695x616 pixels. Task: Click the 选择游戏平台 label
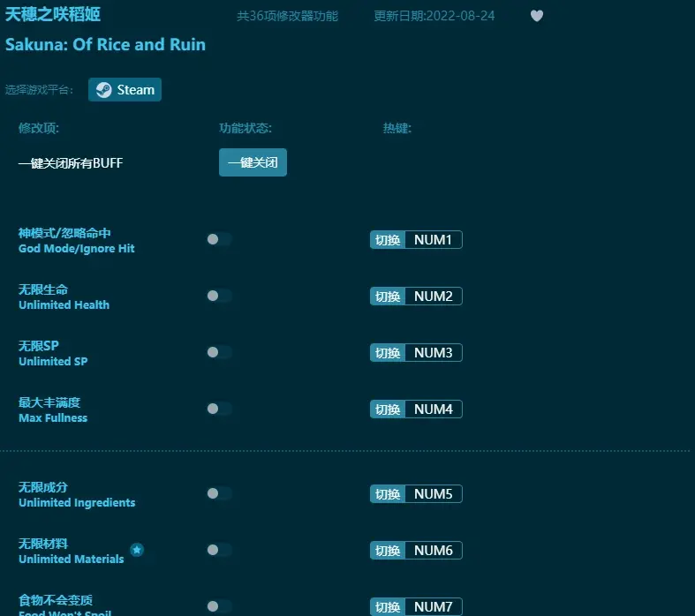[x=39, y=90]
